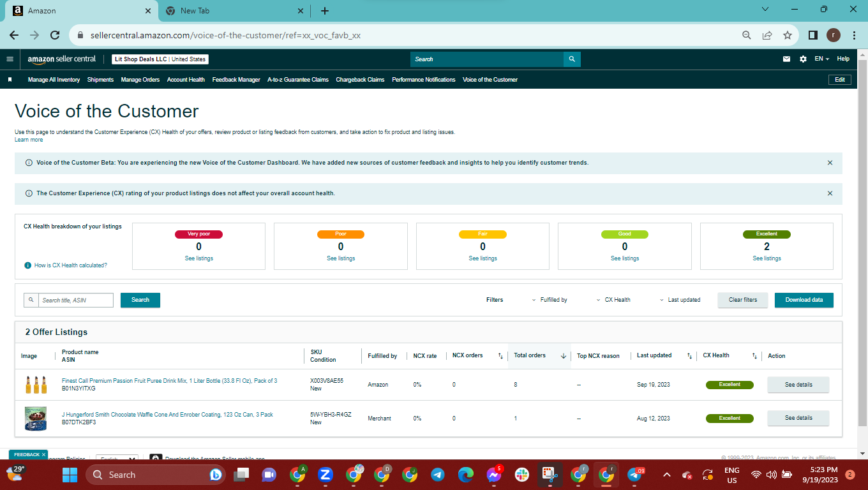
Task: See details for J Hungerford Smith Waffle Cone
Action: click(x=798, y=418)
